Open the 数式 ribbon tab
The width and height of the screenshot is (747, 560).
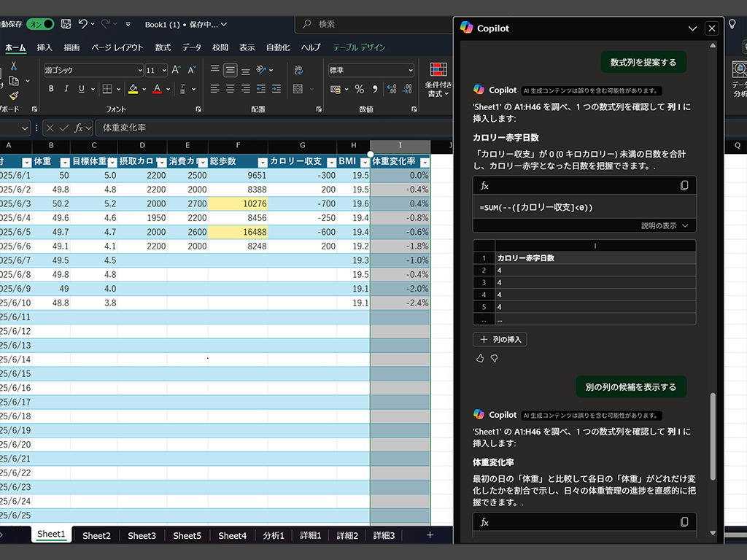[x=163, y=47]
